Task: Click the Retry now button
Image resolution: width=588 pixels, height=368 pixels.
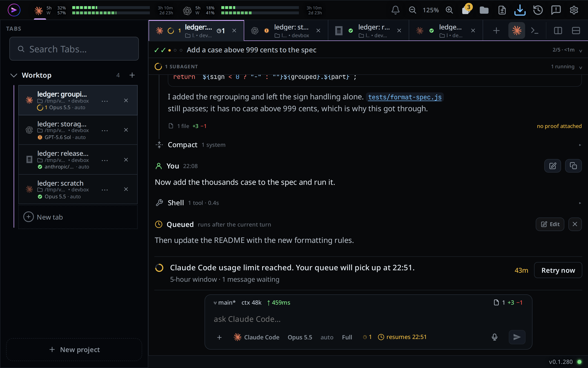Action: [x=558, y=270]
